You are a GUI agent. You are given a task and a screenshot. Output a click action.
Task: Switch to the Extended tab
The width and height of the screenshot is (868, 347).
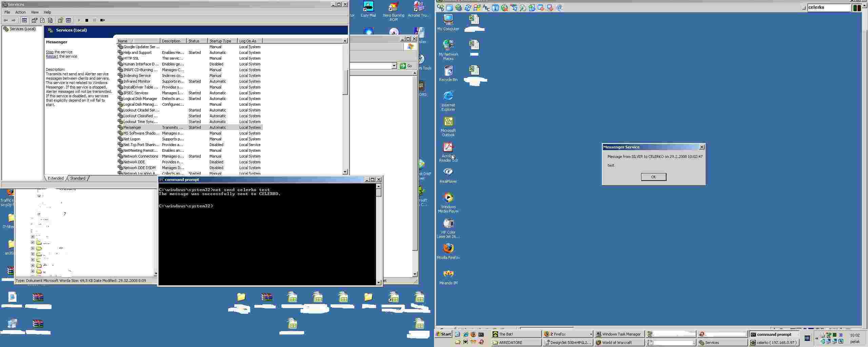pyautogui.click(x=56, y=178)
